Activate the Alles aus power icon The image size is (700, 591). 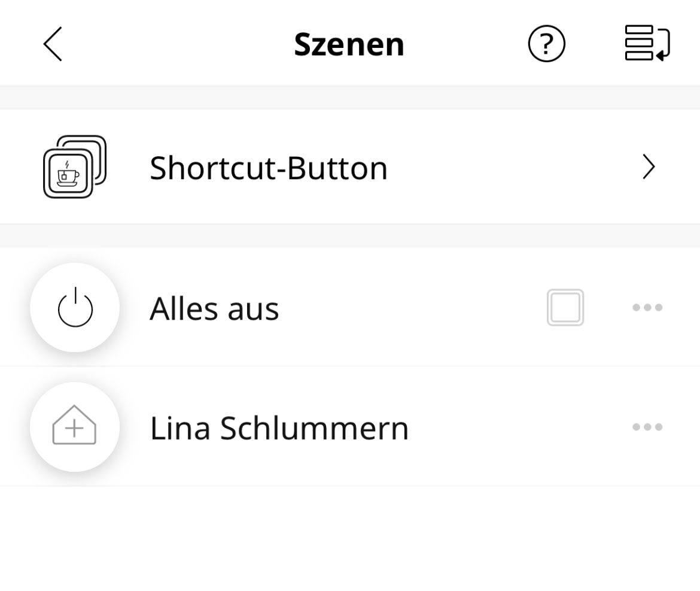75,308
